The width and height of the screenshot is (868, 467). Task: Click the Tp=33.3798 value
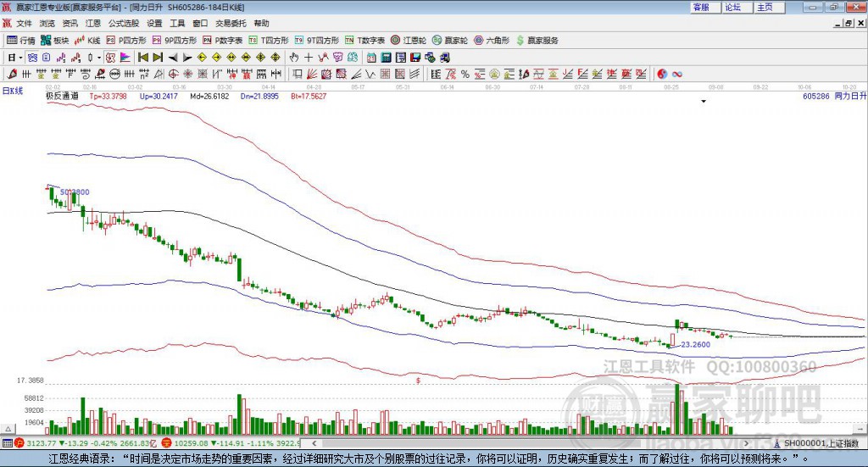[108, 96]
